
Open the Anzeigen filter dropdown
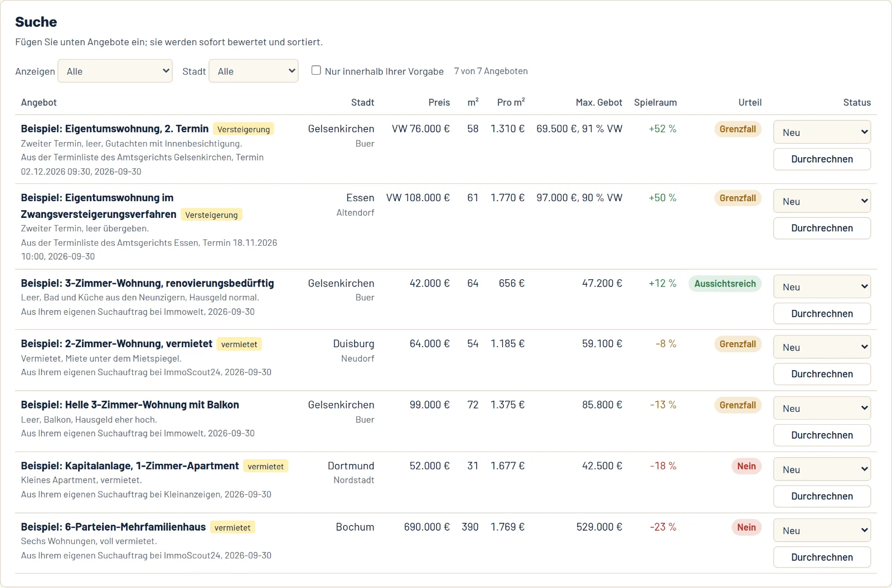[115, 71]
